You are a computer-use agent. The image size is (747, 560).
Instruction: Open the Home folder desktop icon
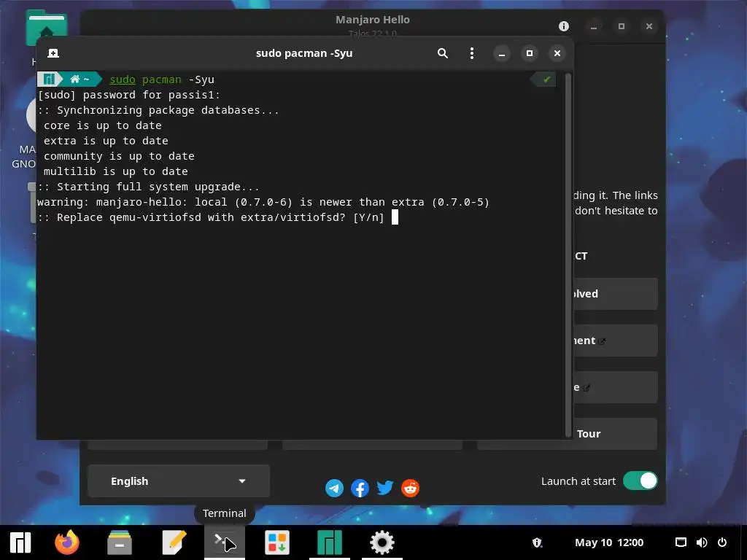coord(46,29)
